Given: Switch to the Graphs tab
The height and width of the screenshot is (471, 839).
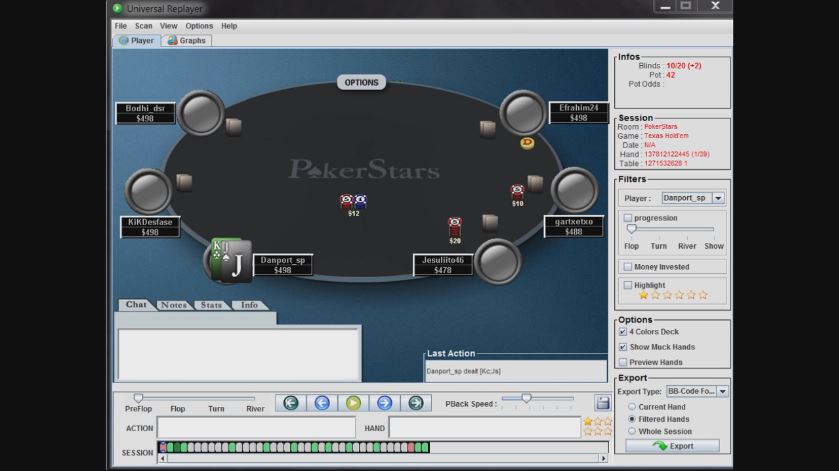Looking at the screenshot, I should tap(187, 40).
